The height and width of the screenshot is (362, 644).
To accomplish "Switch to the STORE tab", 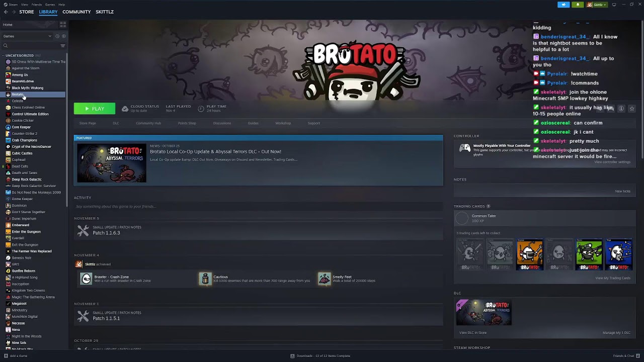I will (x=27, y=12).
